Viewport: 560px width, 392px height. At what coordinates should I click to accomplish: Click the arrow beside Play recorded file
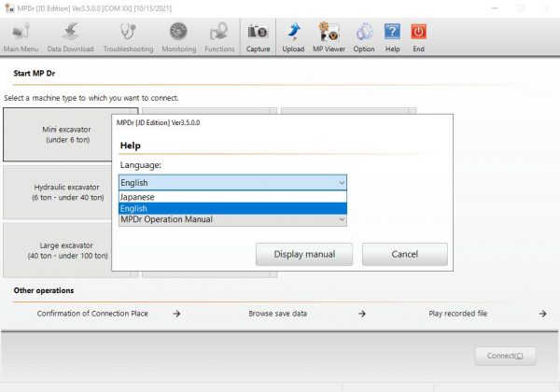click(543, 314)
